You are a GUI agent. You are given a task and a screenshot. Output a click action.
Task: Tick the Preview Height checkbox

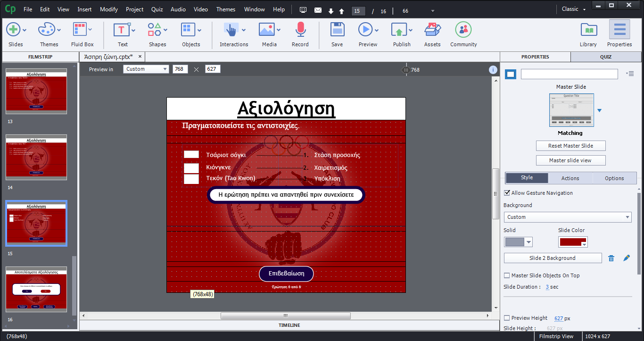click(x=507, y=318)
